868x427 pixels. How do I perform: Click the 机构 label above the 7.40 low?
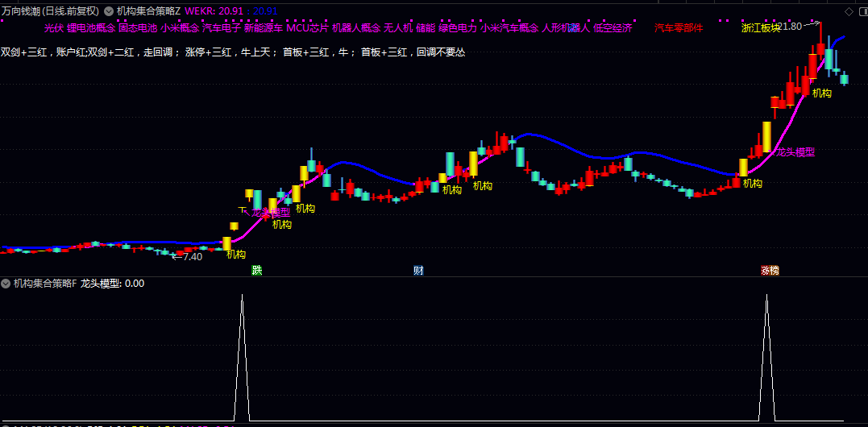click(x=236, y=255)
